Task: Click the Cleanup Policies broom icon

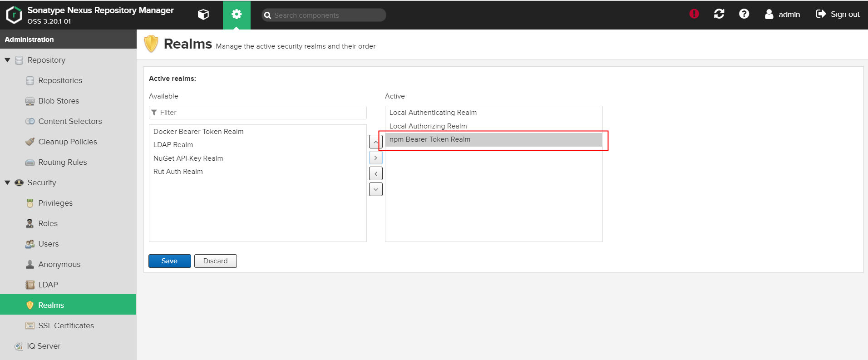Action: pyautogui.click(x=30, y=142)
